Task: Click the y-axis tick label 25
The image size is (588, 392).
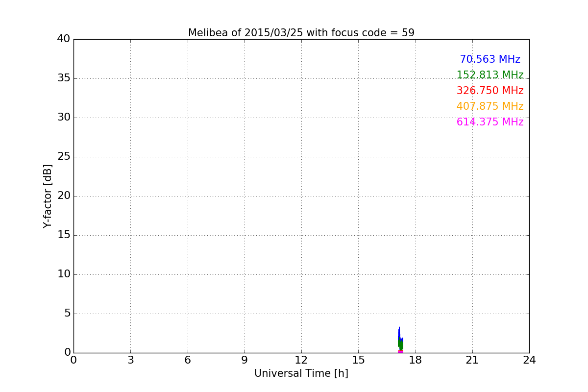Action: point(64,156)
